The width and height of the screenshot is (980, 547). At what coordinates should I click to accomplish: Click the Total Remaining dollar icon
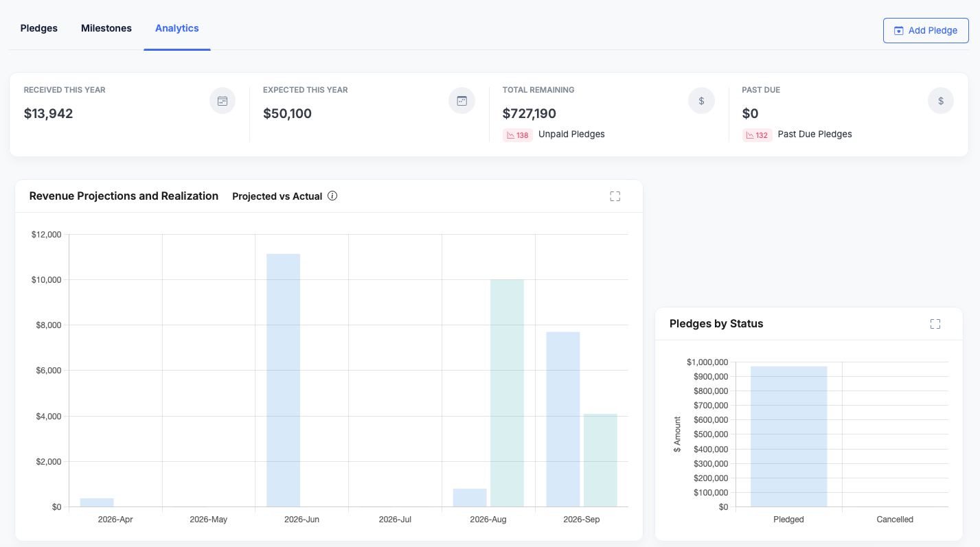pos(701,101)
